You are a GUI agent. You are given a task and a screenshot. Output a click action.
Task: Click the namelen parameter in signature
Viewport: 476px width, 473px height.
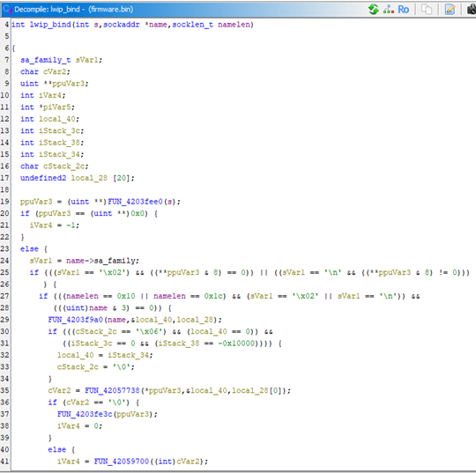[234, 25]
